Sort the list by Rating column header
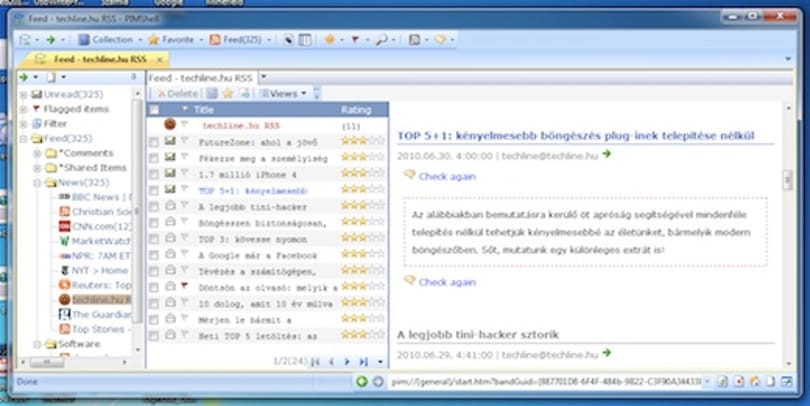 click(356, 110)
